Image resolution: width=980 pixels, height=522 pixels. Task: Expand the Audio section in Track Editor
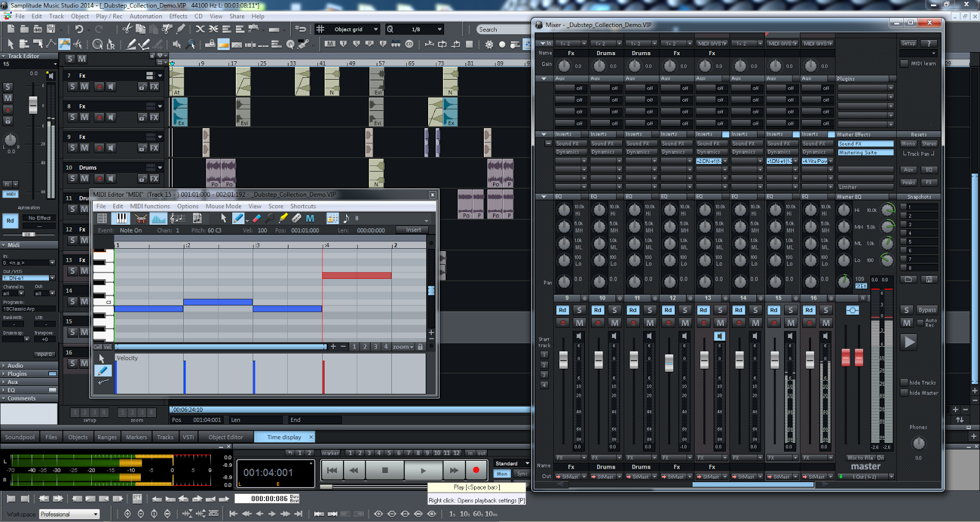click(x=29, y=365)
